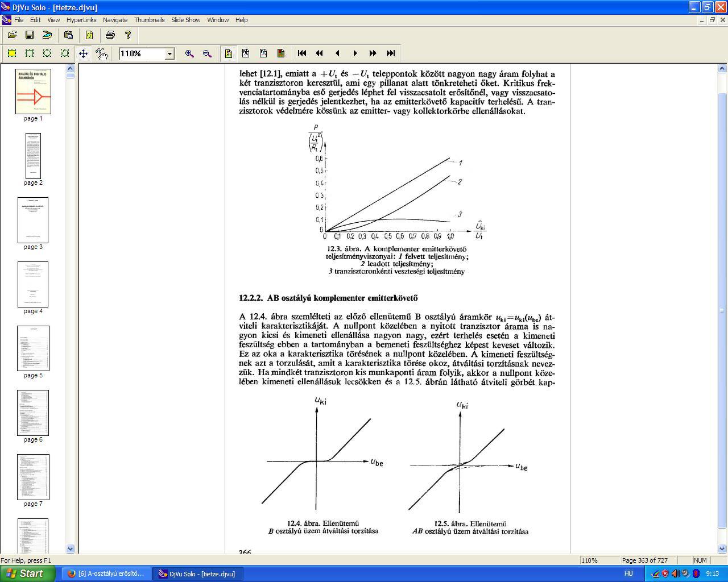
Task: Select the page 1 thumbnail
Action: pos(33,92)
